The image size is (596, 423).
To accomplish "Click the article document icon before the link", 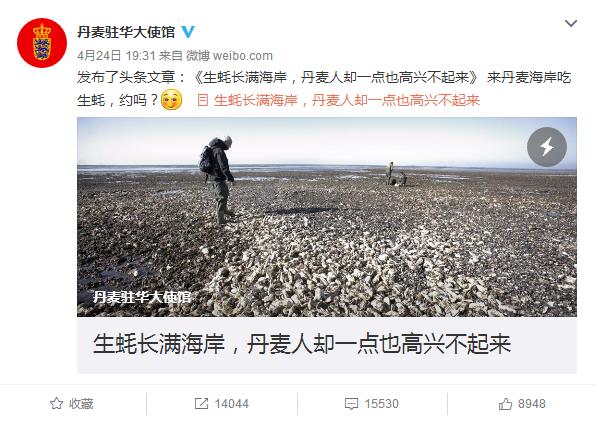I will pyautogui.click(x=203, y=100).
